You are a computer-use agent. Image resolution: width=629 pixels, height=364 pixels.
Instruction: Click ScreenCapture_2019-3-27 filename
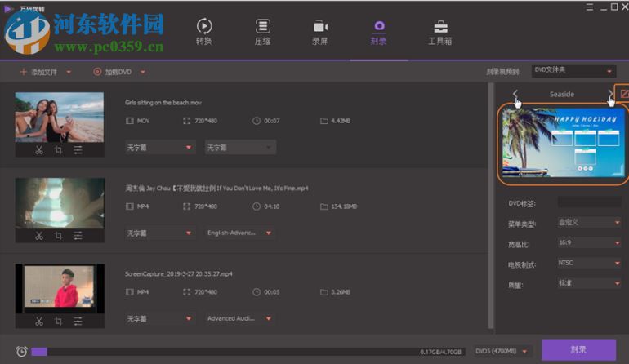pyautogui.click(x=179, y=273)
